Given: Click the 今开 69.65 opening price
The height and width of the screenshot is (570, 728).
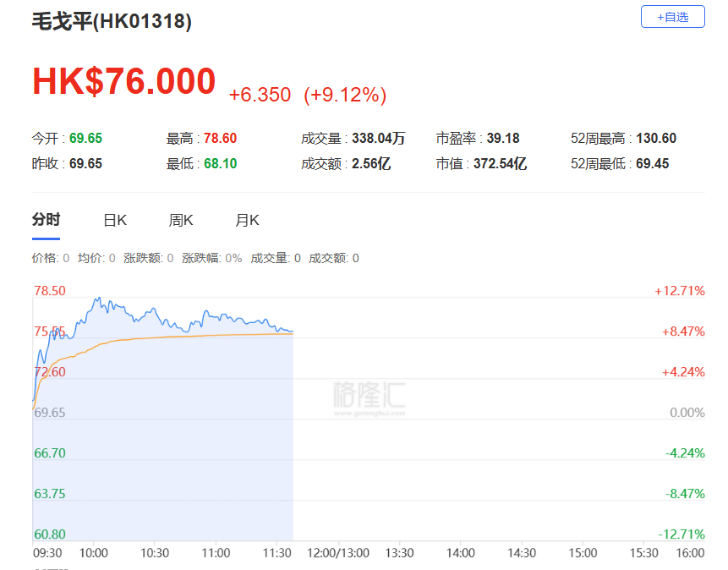Looking at the screenshot, I should [x=85, y=139].
